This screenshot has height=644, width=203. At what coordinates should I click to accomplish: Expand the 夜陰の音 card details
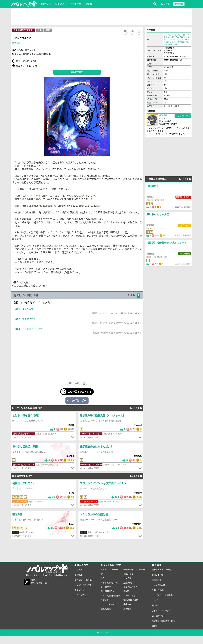point(73,536)
